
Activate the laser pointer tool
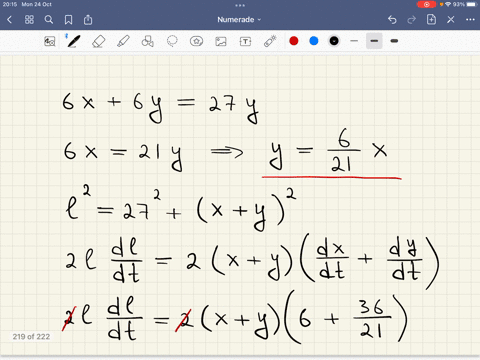(270, 41)
